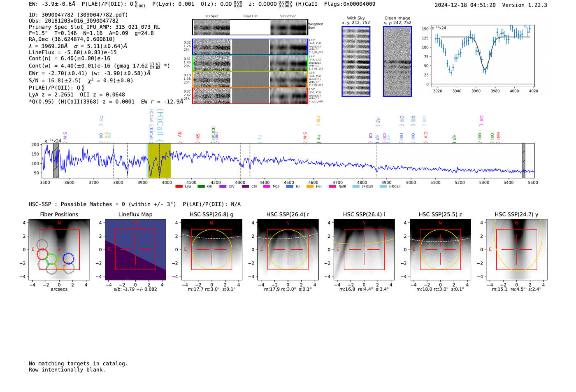
Task: Click the Weighted Sum 2D spectrum row
Action: click(x=250, y=27)
